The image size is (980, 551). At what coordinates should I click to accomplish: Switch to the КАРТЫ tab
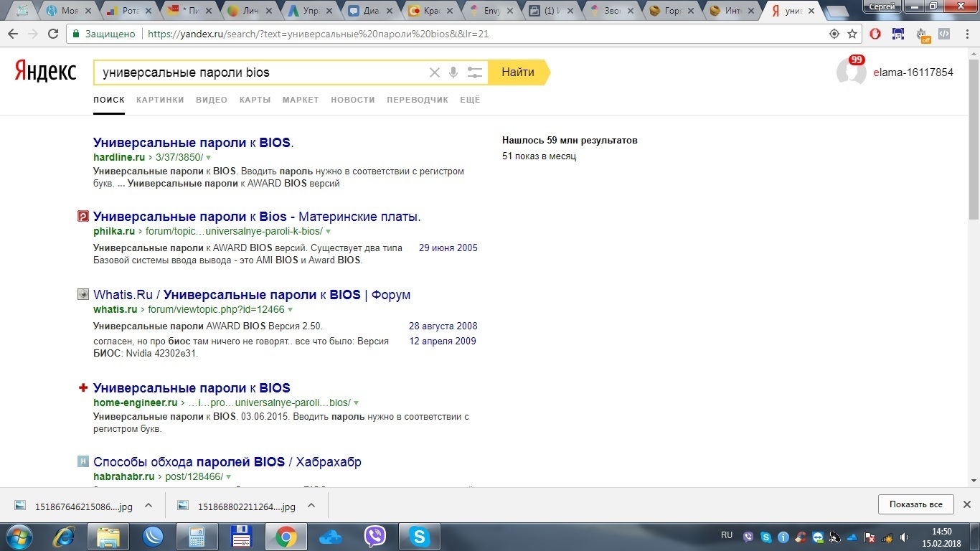[255, 100]
